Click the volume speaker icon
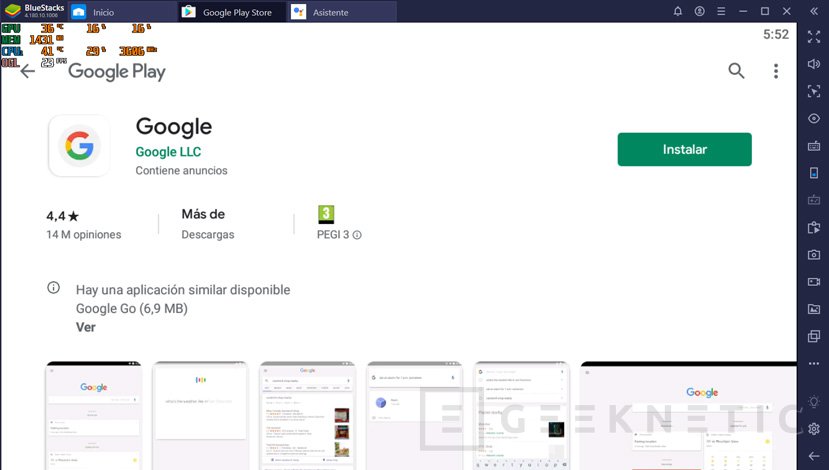The height and width of the screenshot is (470, 829). [x=813, y=64]
